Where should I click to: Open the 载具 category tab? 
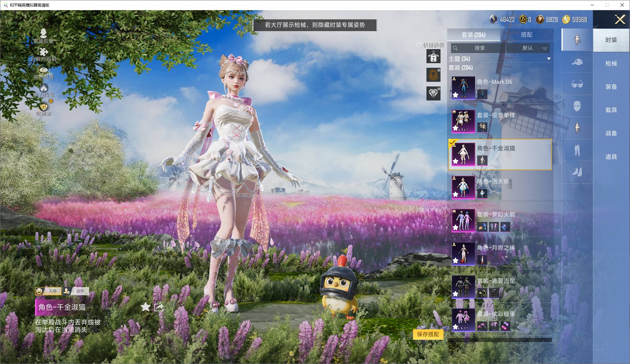click(x=611, y=110)
